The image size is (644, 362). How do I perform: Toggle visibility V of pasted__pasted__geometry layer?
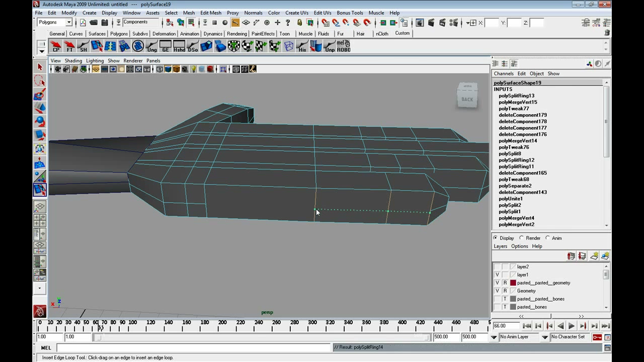tap(497, 283)
